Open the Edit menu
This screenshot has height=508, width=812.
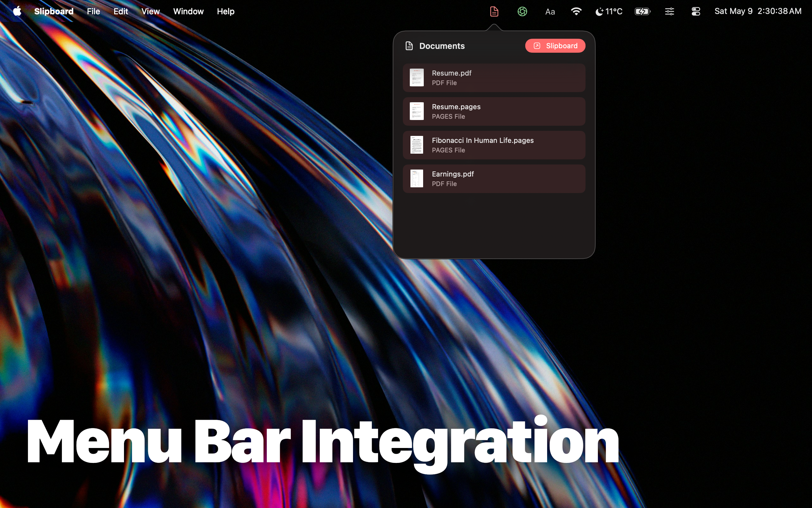[121, 11]
